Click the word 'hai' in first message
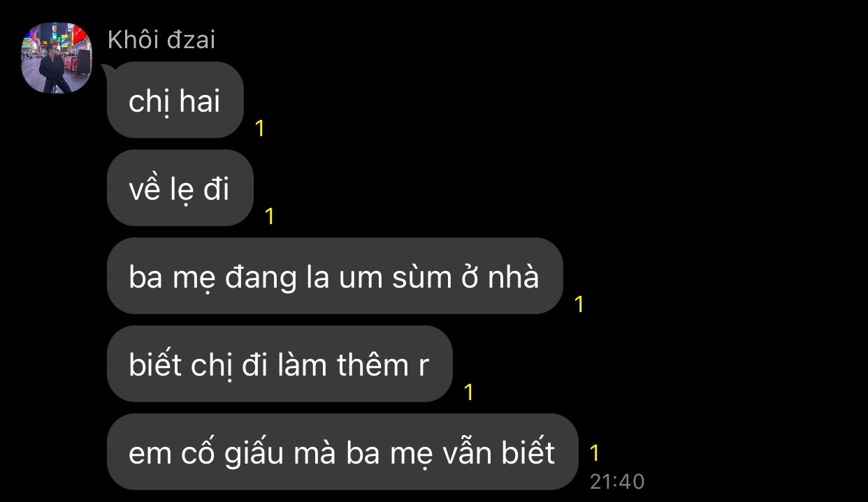 click(200, 101)
